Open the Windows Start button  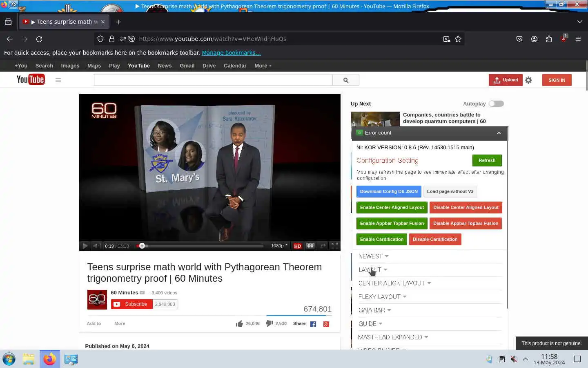[9, 359]
